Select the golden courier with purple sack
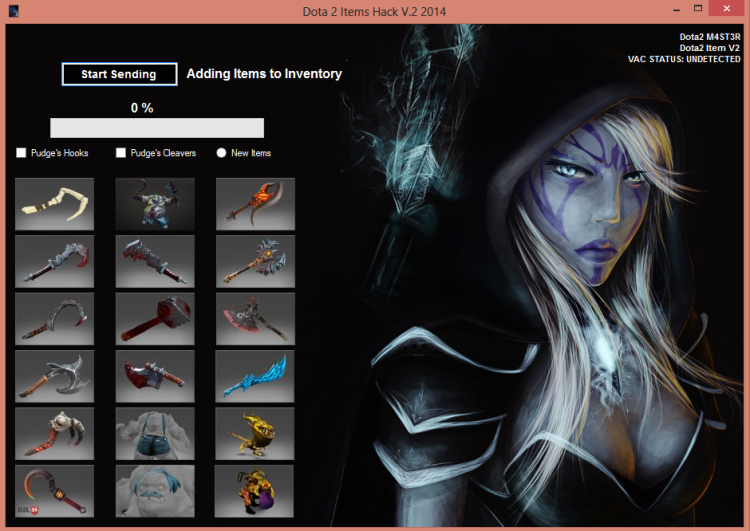 255,491
